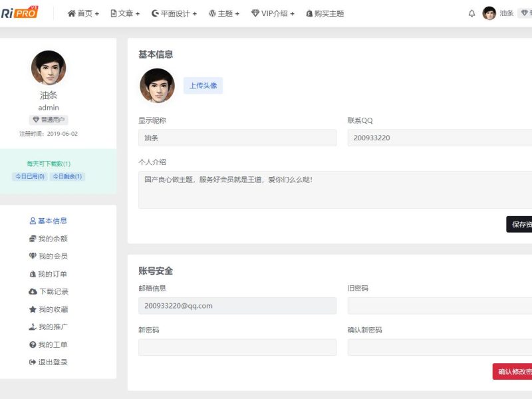Screen dimensions: 532x399
Task: Expand the 文章 navigation dropdown
Action: pyautogui.click(x=125, y=13)
